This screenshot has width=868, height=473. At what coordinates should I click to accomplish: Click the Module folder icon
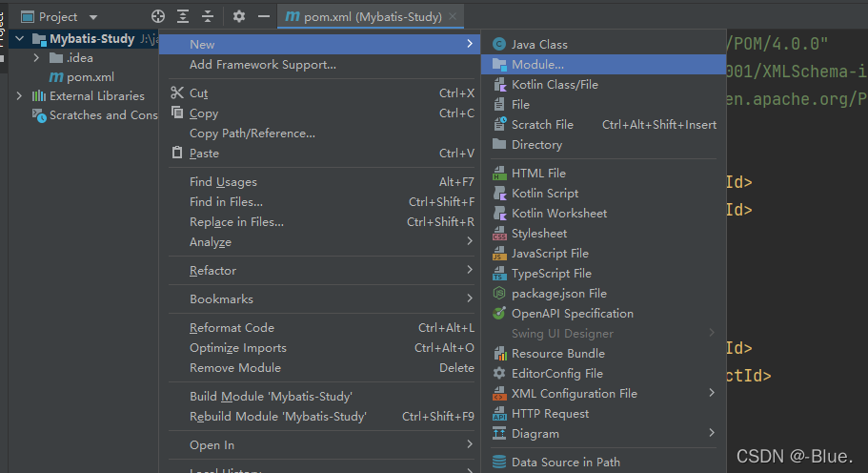click(x=499, y=65)
